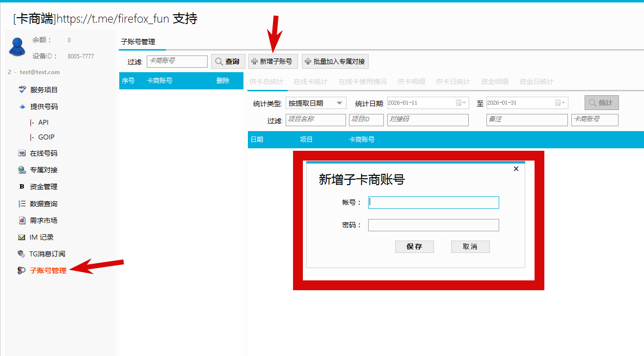Click the 在线号码 sidebar icon
This screenshot has width=644, height=356.
tap(22, 153)
